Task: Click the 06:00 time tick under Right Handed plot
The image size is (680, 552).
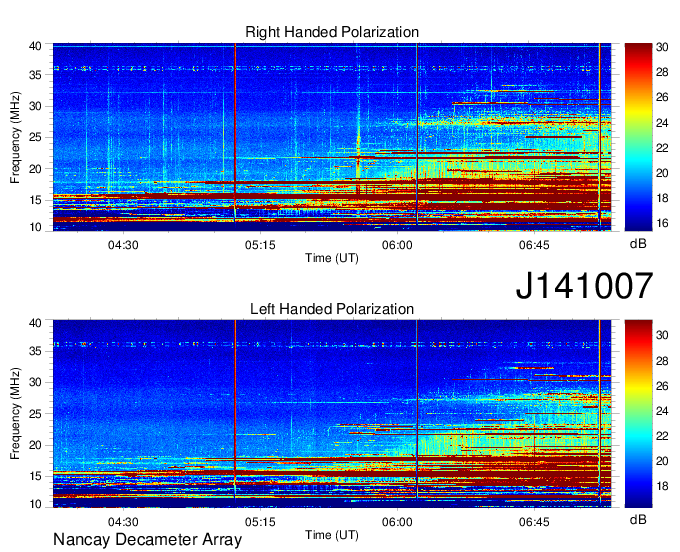Action: 397,245
